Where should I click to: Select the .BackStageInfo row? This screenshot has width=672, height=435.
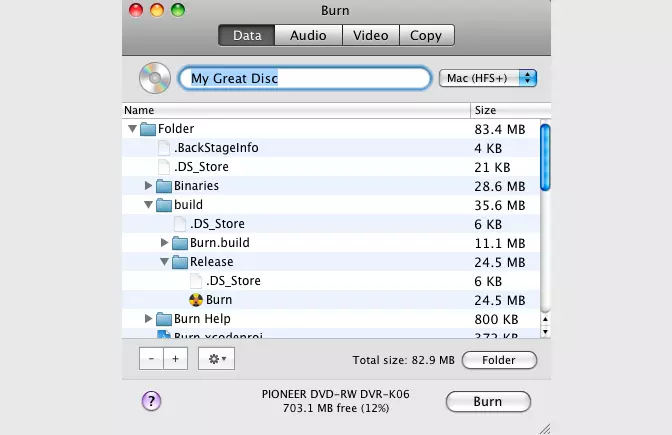point(331,148)
